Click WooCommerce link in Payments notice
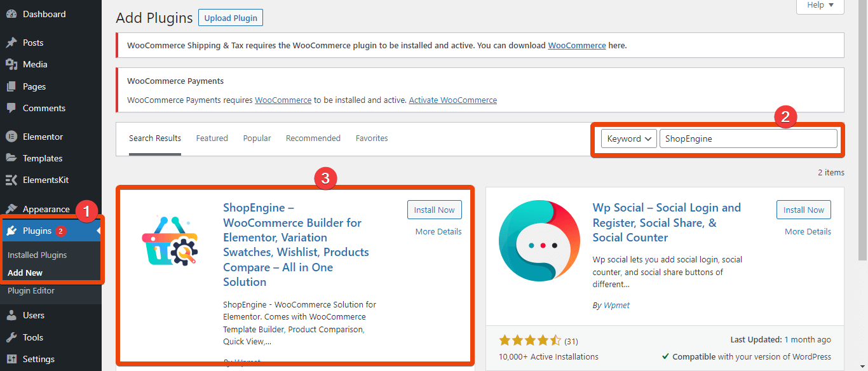The width and height of the screenshot is (868, 371). point(283,100)
